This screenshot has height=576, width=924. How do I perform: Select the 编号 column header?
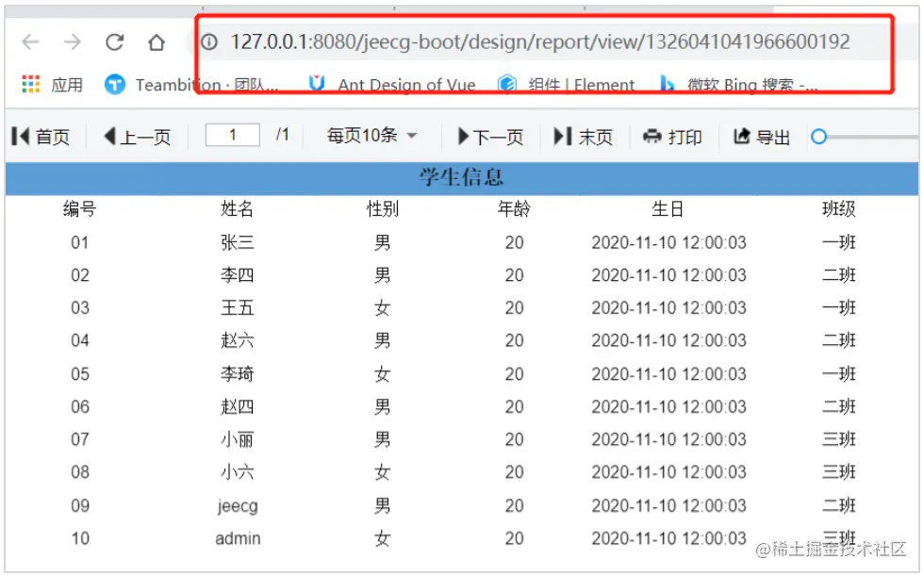79,208
